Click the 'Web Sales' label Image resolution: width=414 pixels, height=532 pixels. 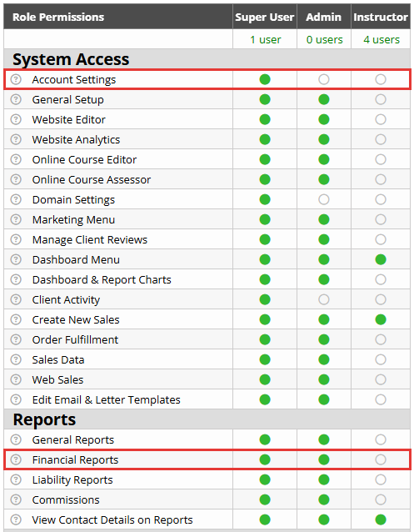[57, 379]
